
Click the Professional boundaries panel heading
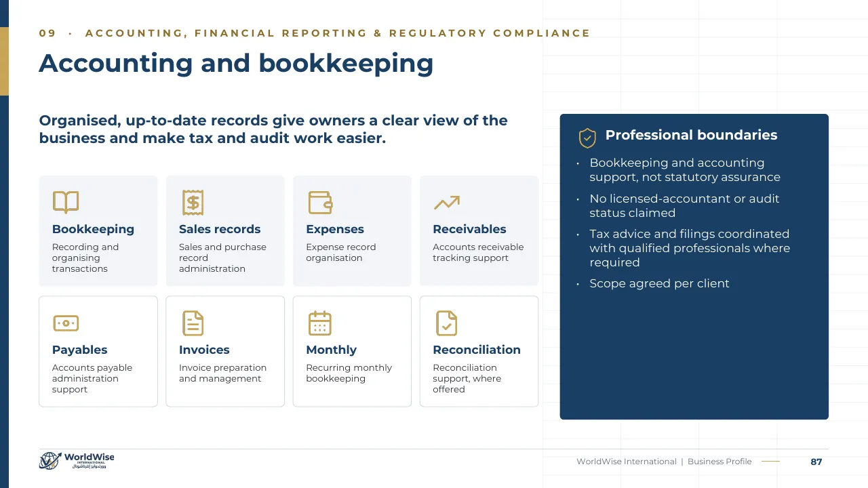691,135
